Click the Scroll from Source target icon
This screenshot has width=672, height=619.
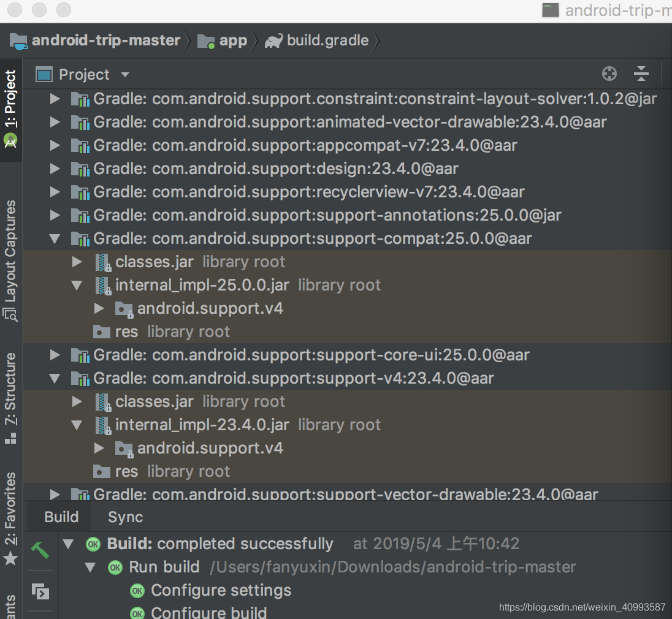coord(609,74)
